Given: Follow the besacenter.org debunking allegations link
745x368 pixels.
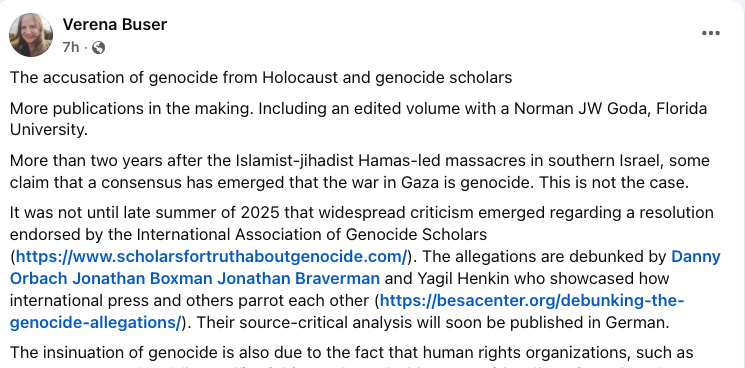Looking at the screenshot, I should tap(347, 311).
